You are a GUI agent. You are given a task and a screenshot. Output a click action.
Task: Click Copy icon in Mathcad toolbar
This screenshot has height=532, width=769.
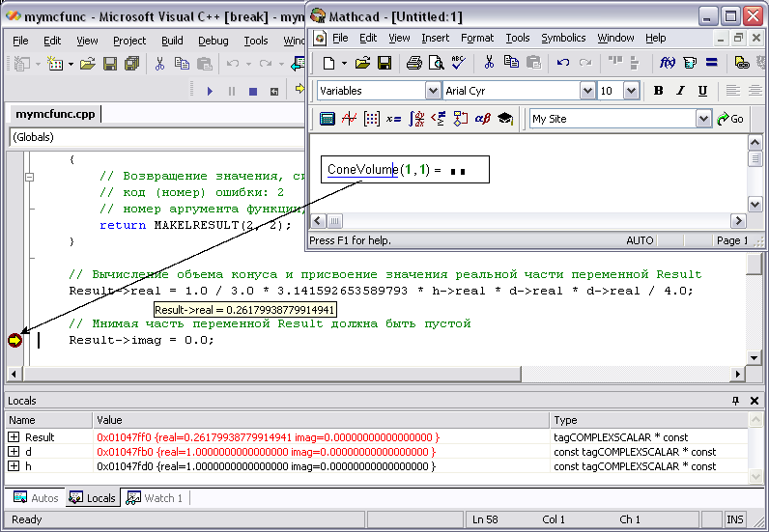click(511, 62)
